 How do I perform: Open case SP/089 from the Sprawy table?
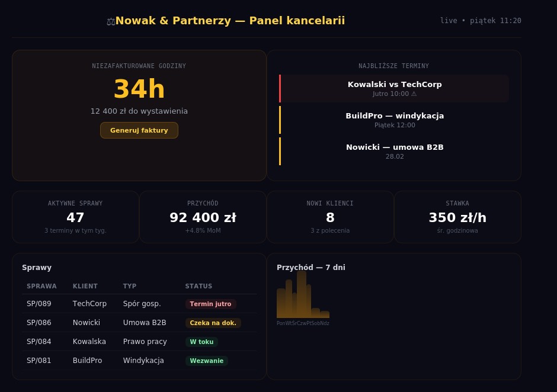tap(39, 304)
